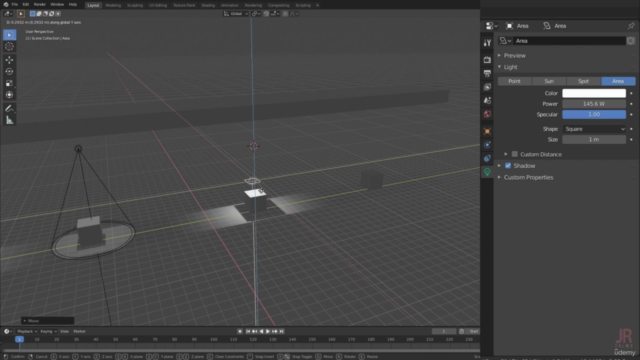Toggle proportional editing in viewport header

(x=285, y=13)
